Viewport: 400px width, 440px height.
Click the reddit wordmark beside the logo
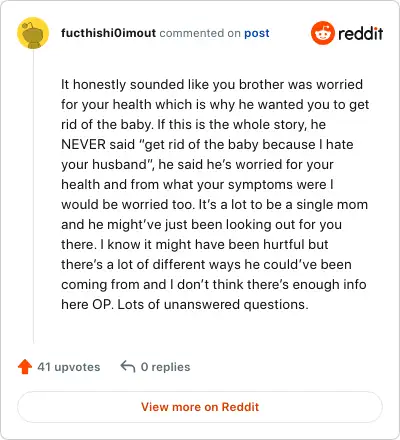point(360,33)
